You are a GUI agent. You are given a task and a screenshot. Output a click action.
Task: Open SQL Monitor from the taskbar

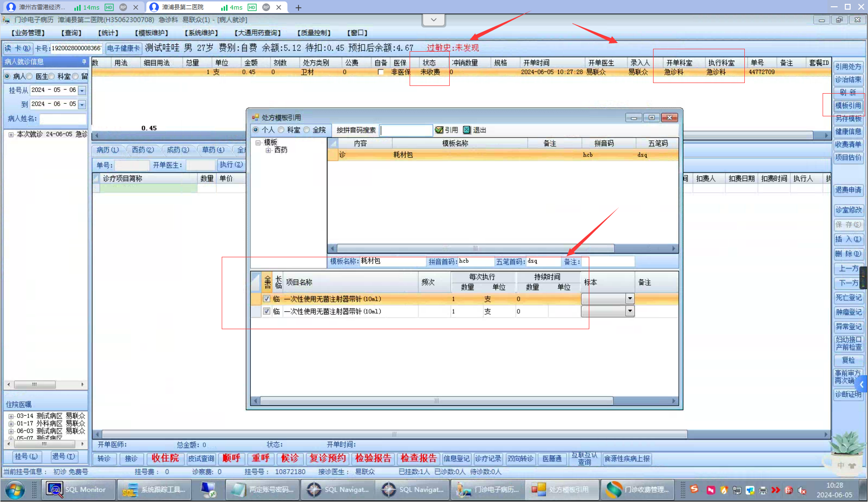coord(78,489)
